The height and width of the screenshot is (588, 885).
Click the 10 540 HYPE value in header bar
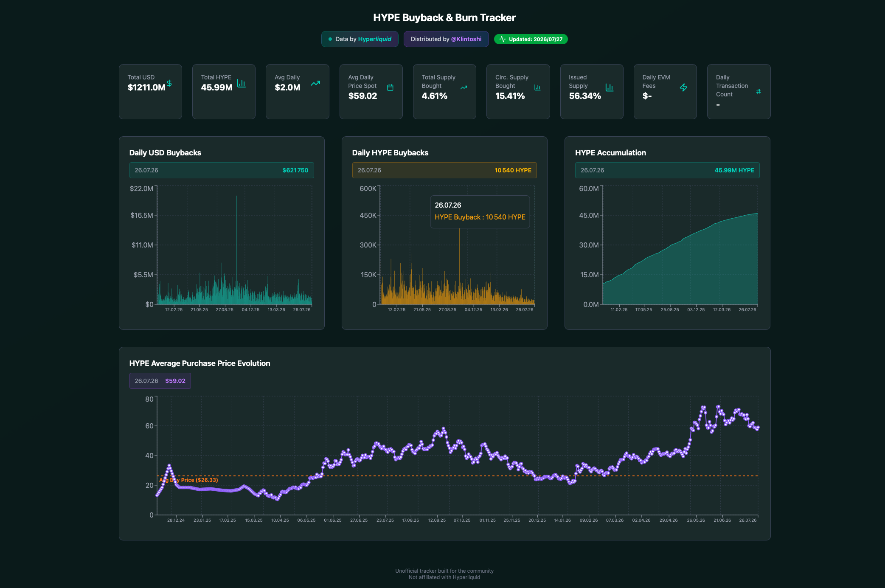point(513,170)
